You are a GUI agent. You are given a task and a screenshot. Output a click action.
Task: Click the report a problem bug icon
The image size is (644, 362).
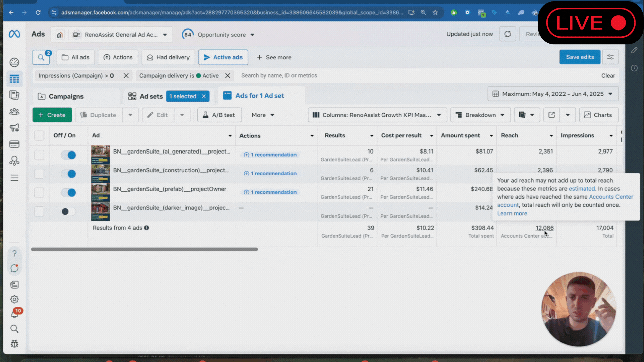[x=14, y=344]
